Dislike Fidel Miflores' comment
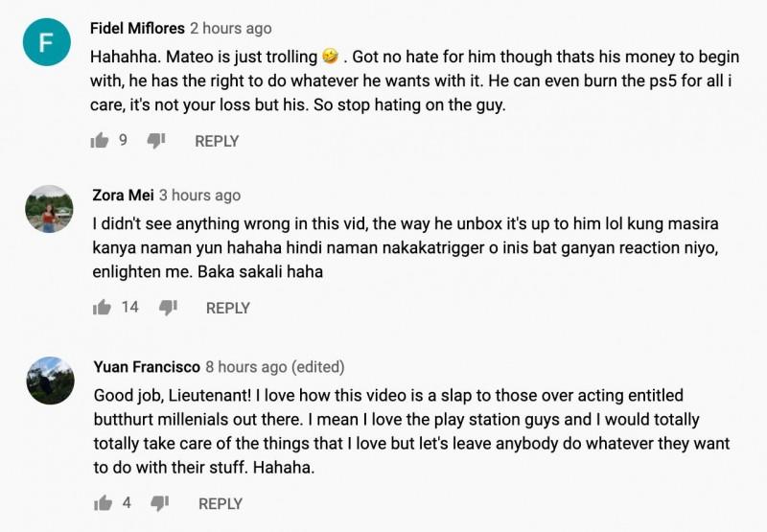This screenshot has width=767, height=532. tap(156, 141)
